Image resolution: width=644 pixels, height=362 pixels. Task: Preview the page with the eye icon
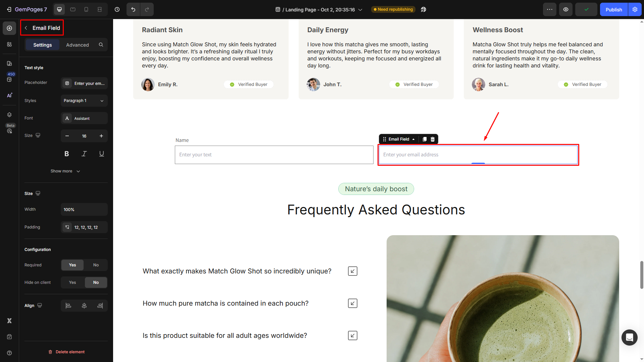566,9
